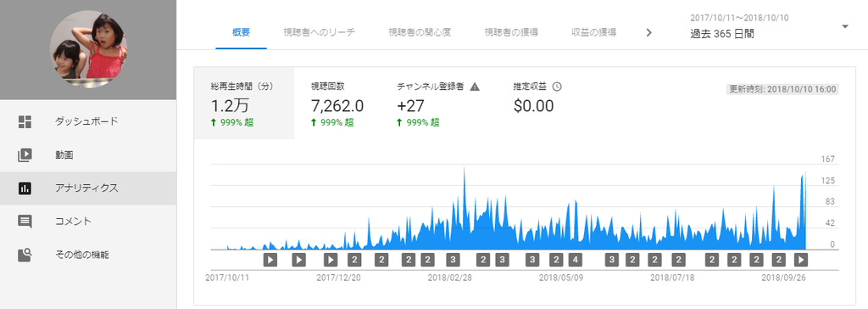The width and height of the screenshot is (868, 309).
Task: Show more tabs with the right chevron
Action: 649,32
